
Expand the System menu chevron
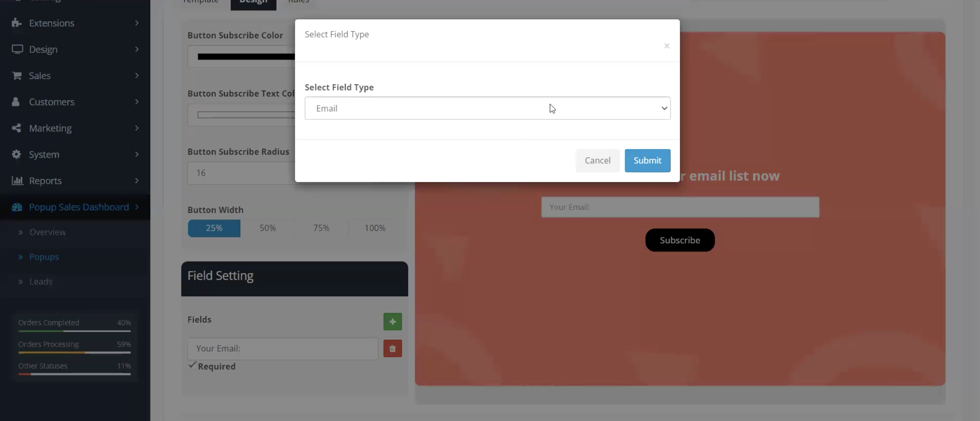point(137,154)
